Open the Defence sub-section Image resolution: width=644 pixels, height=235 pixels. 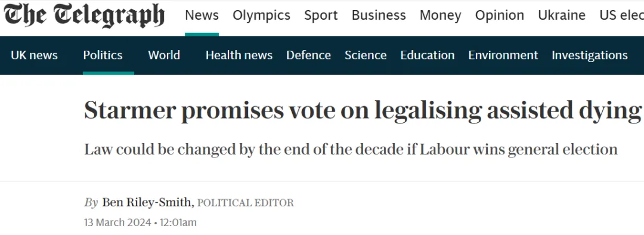click(308, 55)
